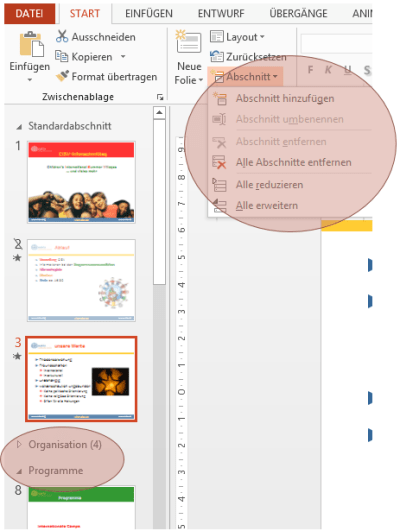This screenshot has height=531, width=400.
Task: Click animation star icon beside slide 3
Action: pos(17,356)
